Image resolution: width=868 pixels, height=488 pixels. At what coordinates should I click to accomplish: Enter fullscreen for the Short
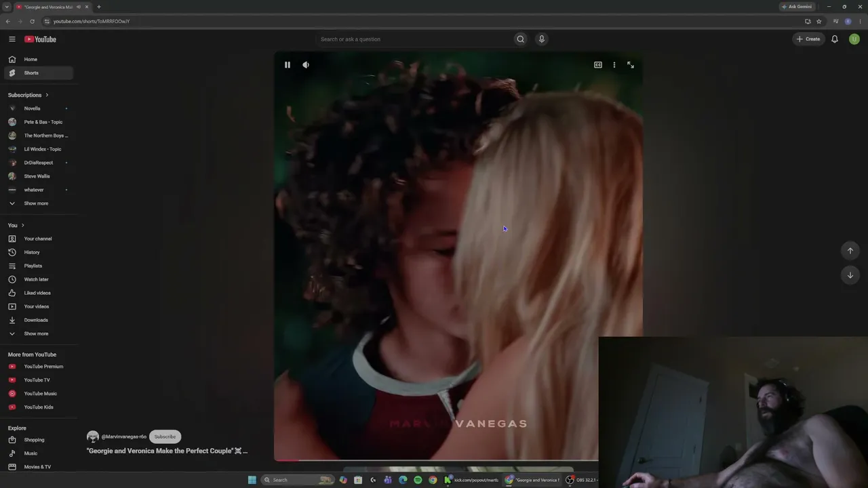coord(631,65)
